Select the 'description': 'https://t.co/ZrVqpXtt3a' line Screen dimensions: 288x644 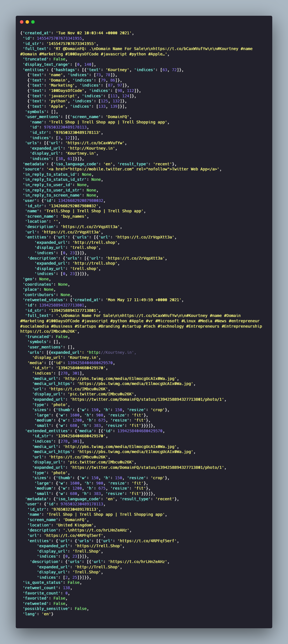coord(73,227)
